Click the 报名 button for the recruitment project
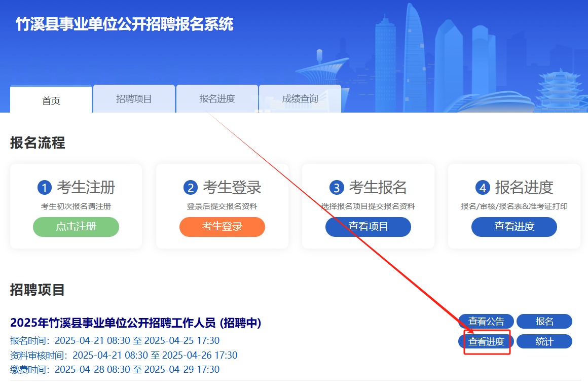The height and width of the screenshot is (387, 588). (x=544, y=321)
